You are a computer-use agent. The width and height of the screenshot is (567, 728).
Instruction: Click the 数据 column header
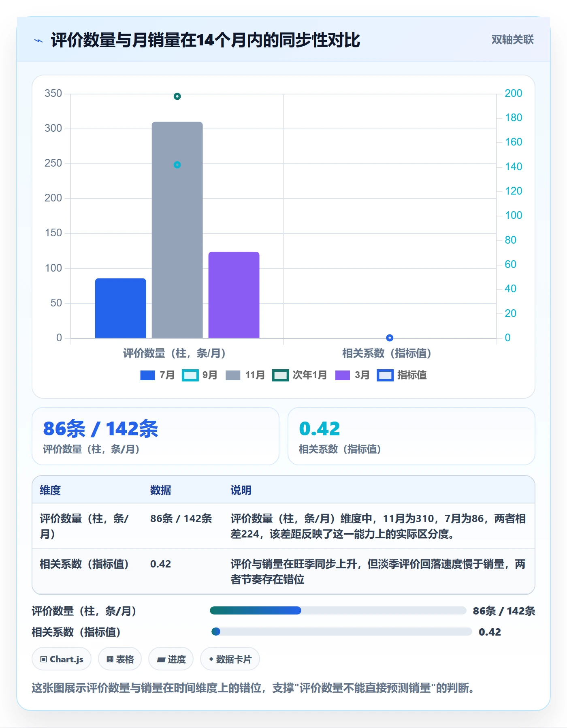tap(161, 490)
